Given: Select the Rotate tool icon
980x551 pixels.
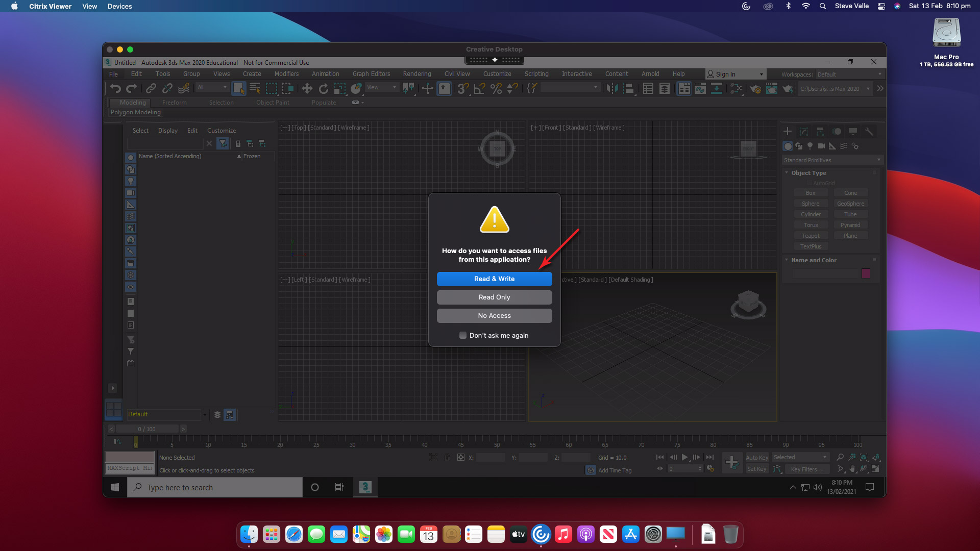Looking at the screenshot, I should click(x=324, y=89).
